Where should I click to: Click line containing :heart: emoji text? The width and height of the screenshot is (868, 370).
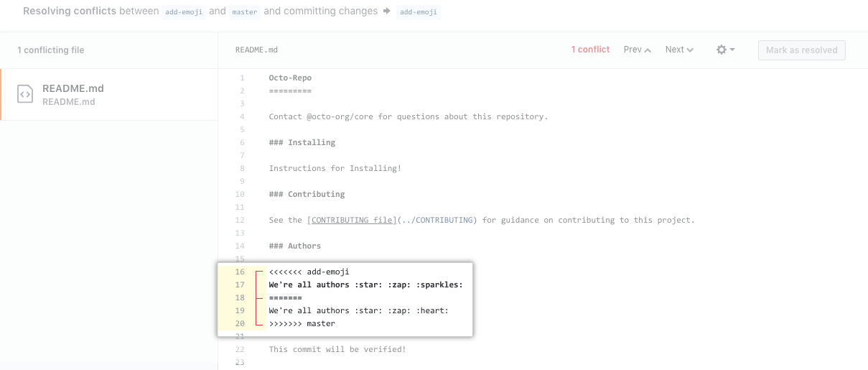(358, 310)
